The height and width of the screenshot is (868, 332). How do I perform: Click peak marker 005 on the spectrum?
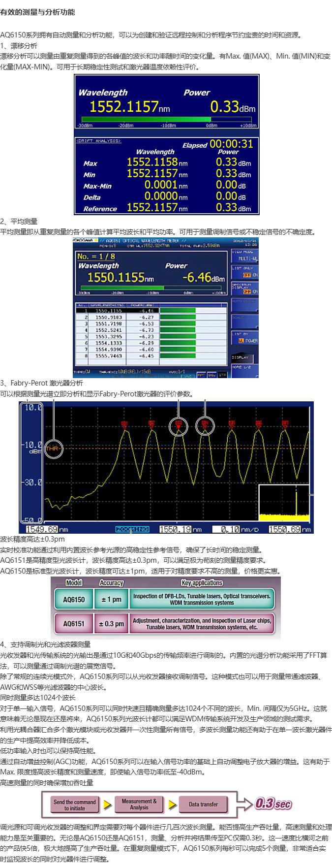[x=232, y=425]
